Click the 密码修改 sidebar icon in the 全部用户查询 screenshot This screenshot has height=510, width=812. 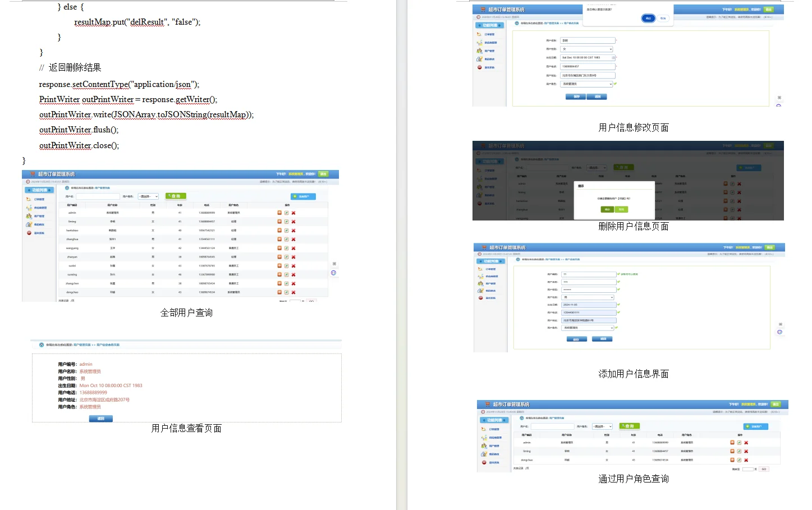pos(29,224)
